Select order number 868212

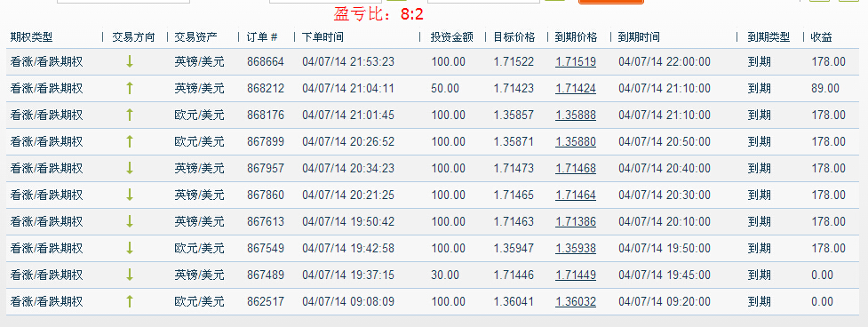click(265, 88)
